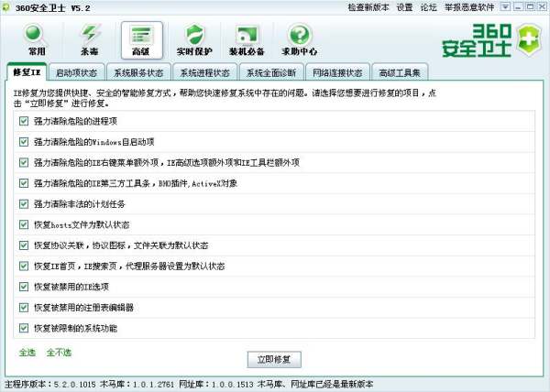Switch to the 系统服务状态 tab
This screenshot has width=550, height=392.
click(x=138, y=72)
